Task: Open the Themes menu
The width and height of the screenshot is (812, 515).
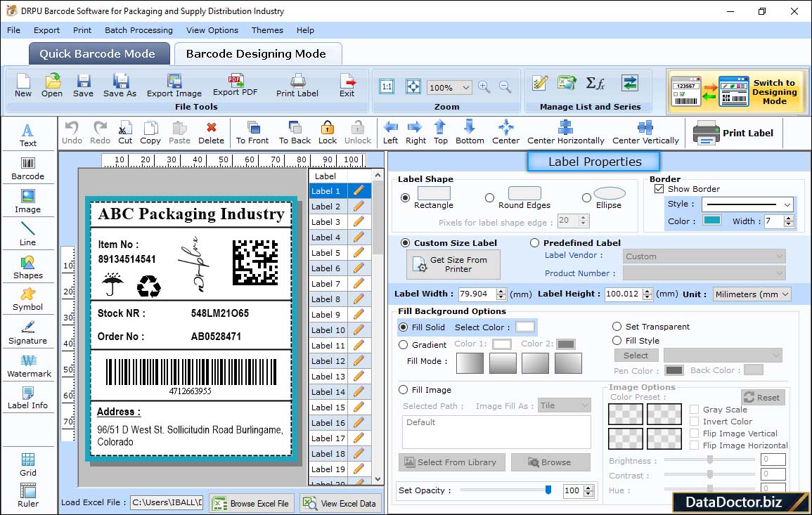Action: pyautogui.click(x=267, y=30)
